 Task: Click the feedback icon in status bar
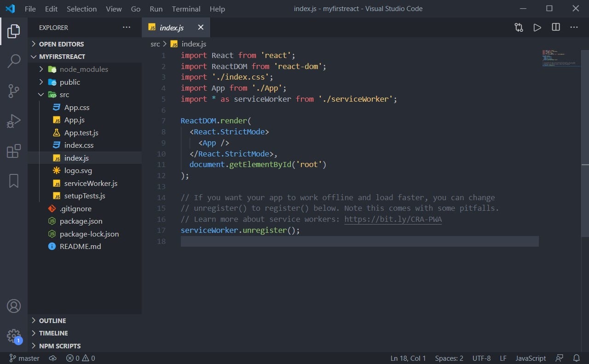pos(559,358)
